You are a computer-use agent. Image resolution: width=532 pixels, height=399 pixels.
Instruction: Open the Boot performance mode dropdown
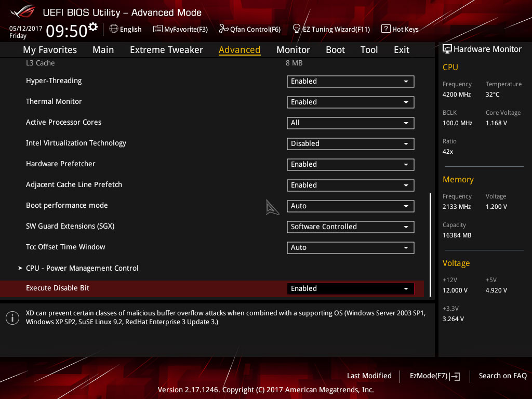tap(351, 206)
